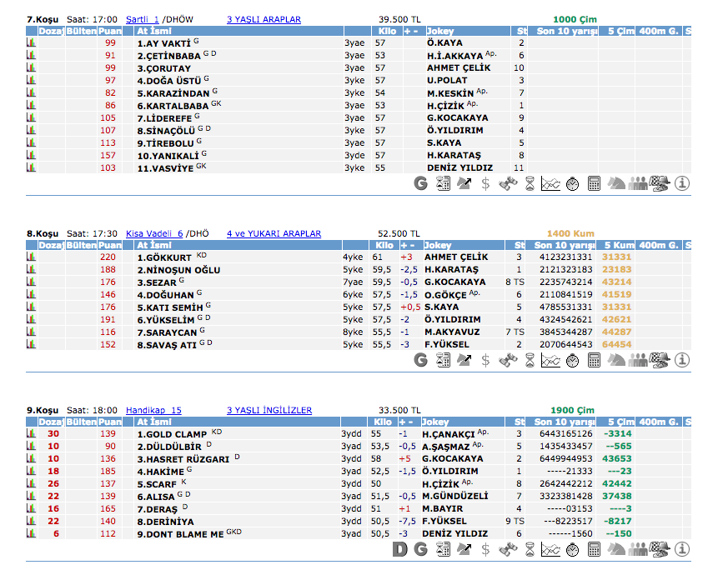
Task: Click the hourglass icon under race 8
Action: pos(529,360)
